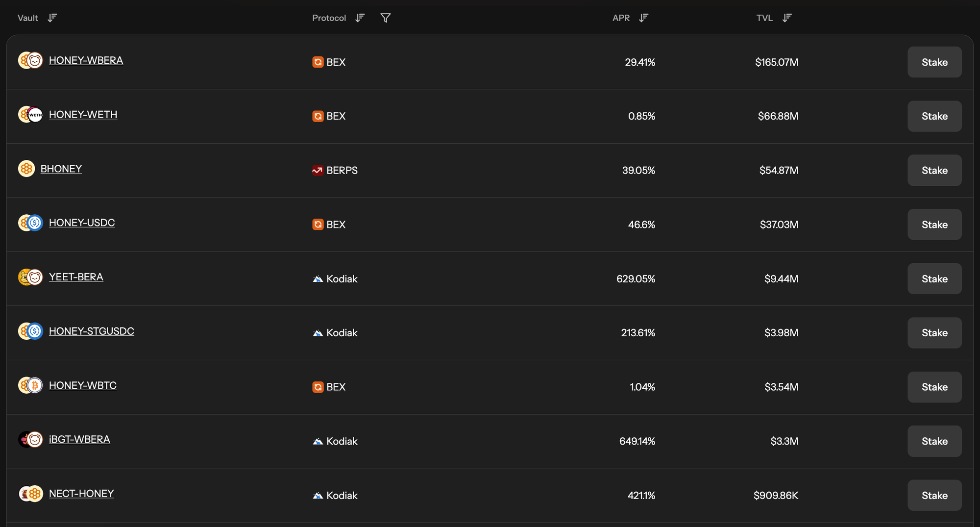Stake in the HONEY-WBERA vault
Image resolution: width=980 pixels, height=527 pixels.
934,62
